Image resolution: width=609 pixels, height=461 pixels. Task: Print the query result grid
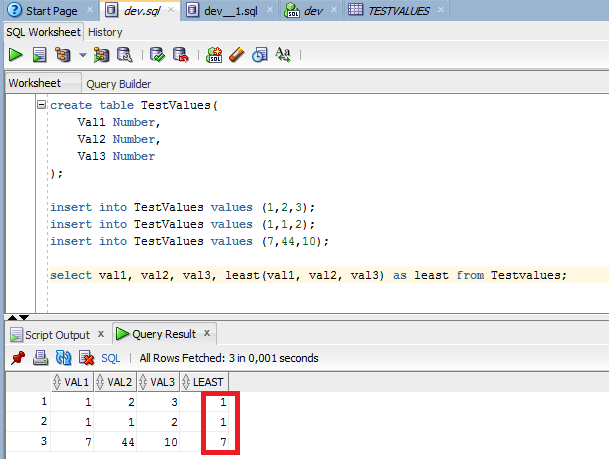[x=41, y=357]
